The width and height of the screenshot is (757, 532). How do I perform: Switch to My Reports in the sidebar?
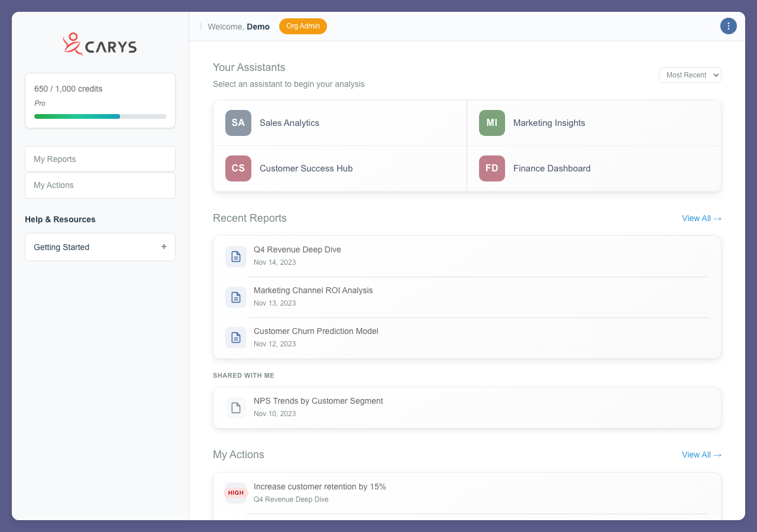point(100,158)
